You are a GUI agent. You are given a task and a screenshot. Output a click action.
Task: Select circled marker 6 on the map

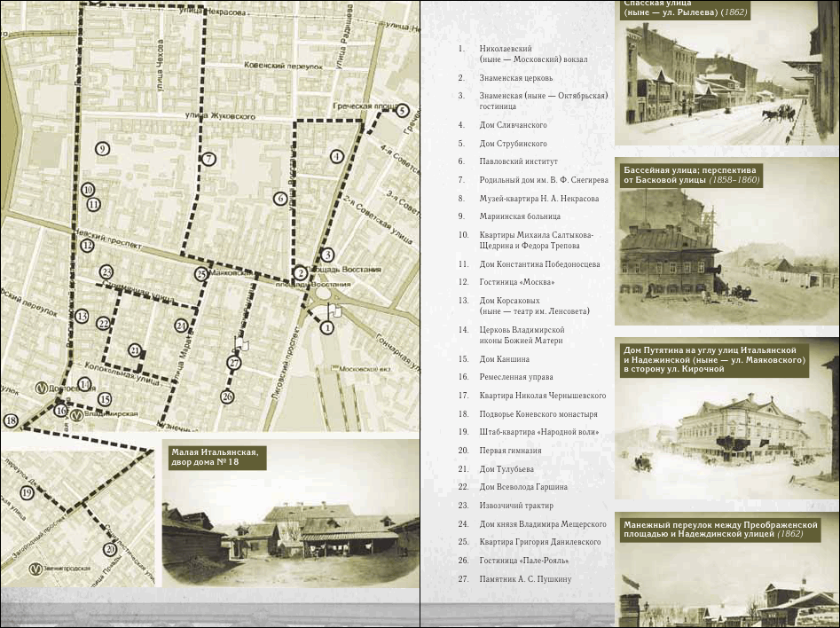point(280,199)
